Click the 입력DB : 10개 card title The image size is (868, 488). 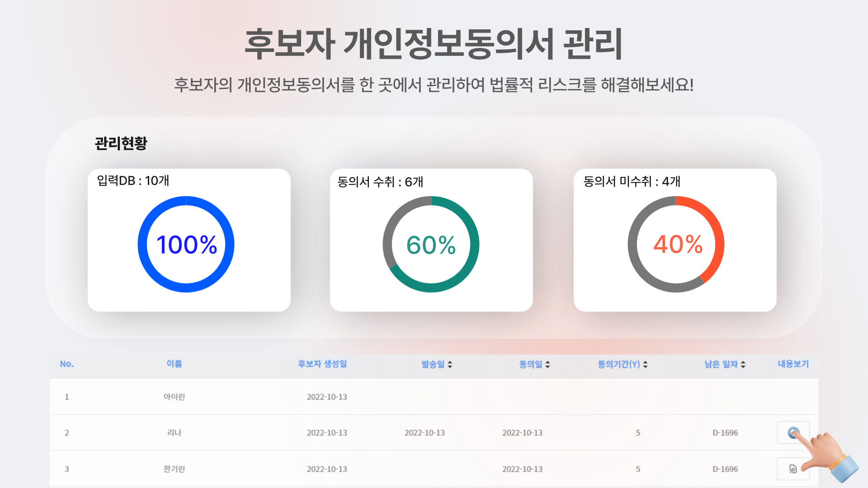(133, 181)
